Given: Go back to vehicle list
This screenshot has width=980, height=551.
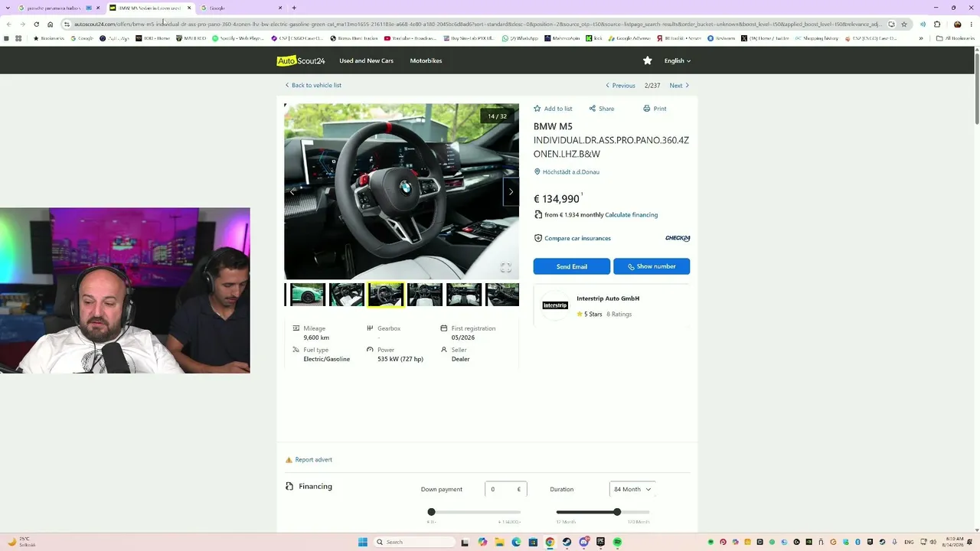Looking at the screenshot, I should [313, 85].
